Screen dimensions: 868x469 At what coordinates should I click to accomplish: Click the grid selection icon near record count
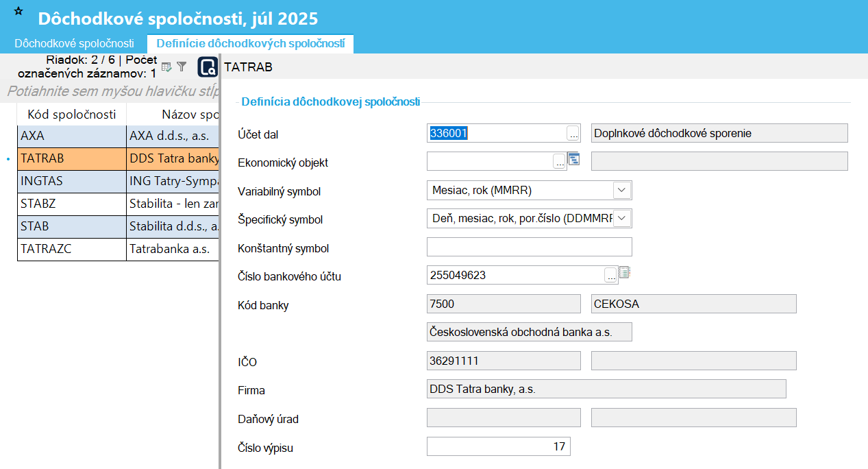pyautogui.click(x=166, y=67)
